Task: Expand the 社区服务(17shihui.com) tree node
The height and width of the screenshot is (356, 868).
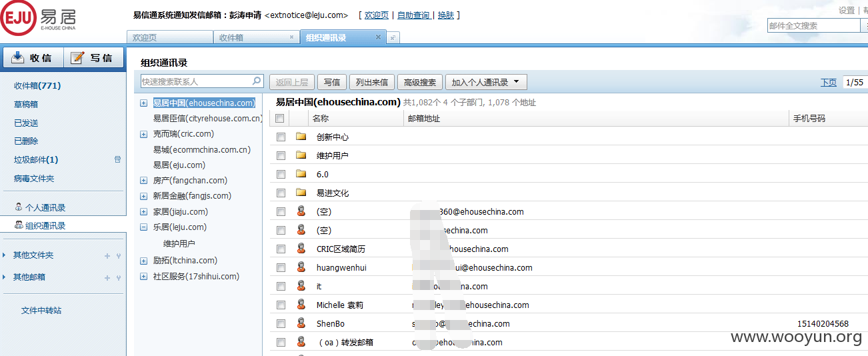Action: (143, 277)
